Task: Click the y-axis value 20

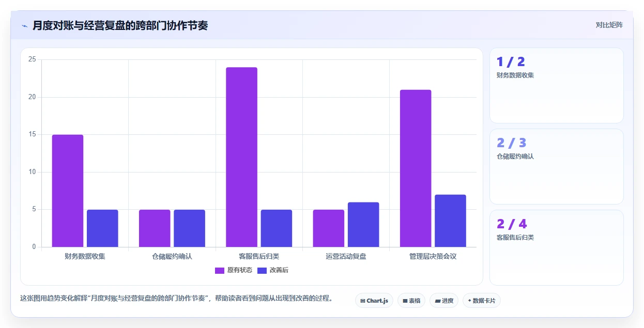Action: [x=32, y=97]
